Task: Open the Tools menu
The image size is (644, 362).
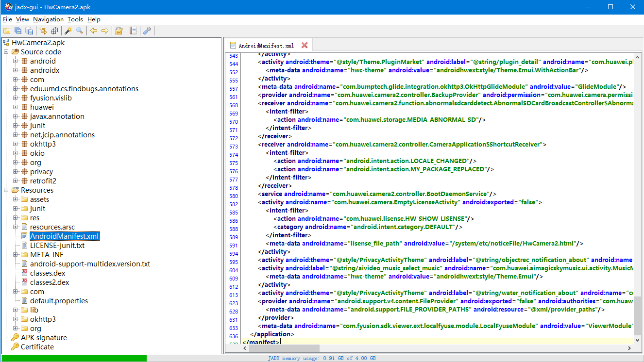Action: (75, 19)
